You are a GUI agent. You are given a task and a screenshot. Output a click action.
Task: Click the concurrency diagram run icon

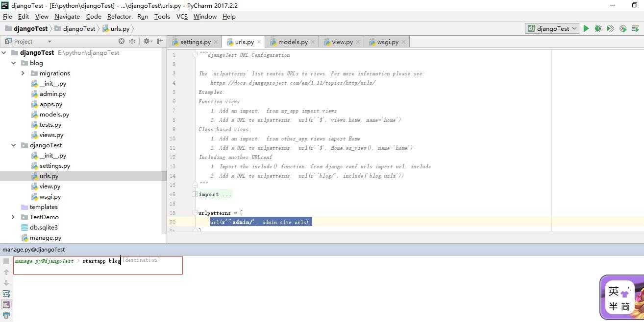[636, 28]
